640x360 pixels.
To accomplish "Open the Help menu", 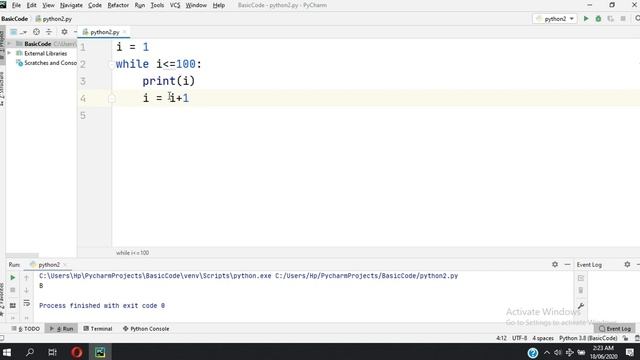I will [x=219, y=5].
